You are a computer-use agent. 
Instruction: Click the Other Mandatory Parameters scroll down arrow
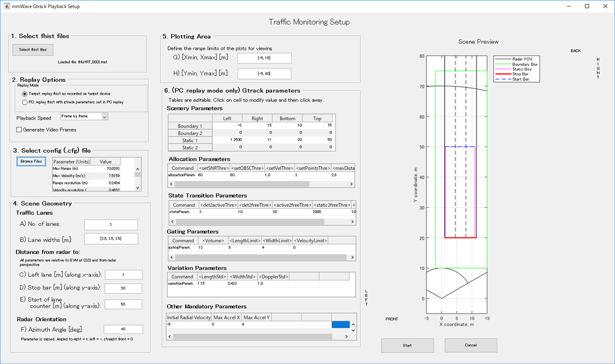point(353,330)
